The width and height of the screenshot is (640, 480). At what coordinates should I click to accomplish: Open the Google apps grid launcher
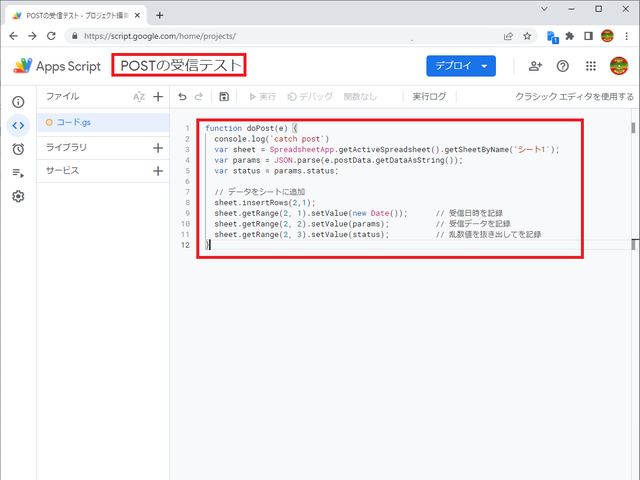coord(591,66)
